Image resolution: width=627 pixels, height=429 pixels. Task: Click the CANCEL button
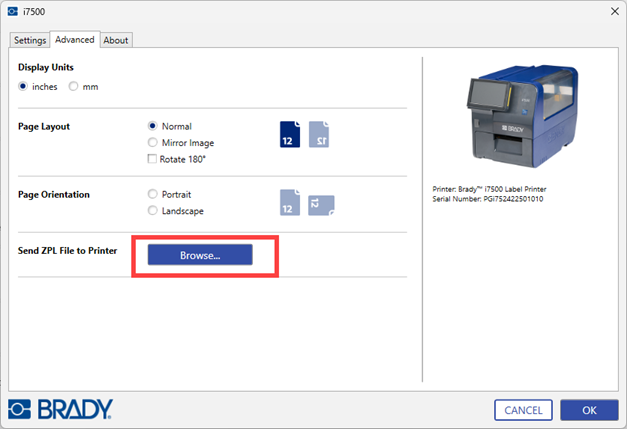click(x=523, y=410)
